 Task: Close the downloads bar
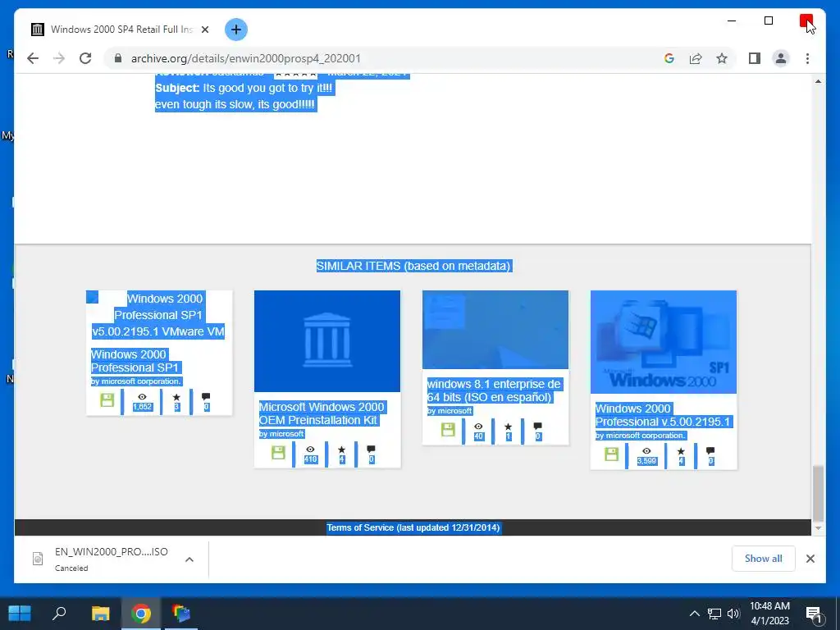(x=810, y=559)
